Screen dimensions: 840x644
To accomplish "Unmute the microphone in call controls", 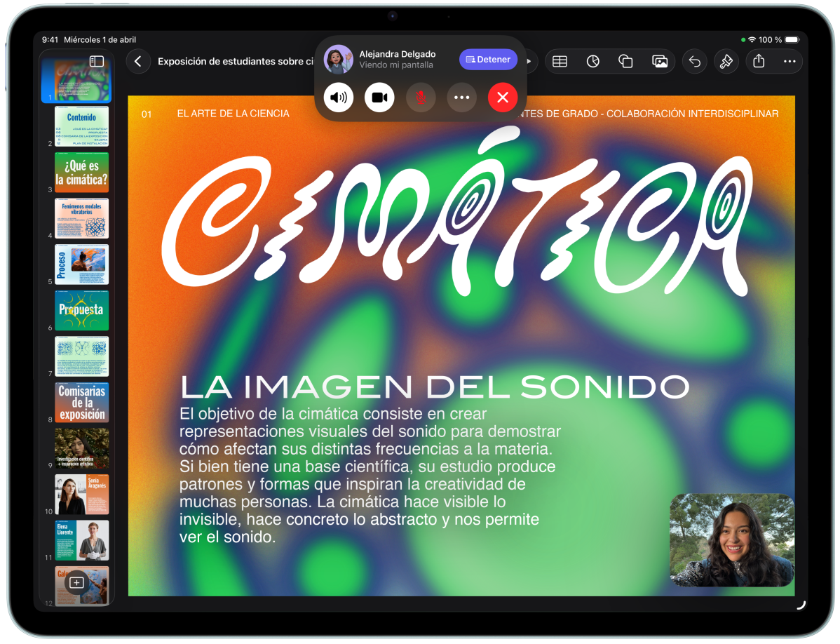I will coord(421,98).
